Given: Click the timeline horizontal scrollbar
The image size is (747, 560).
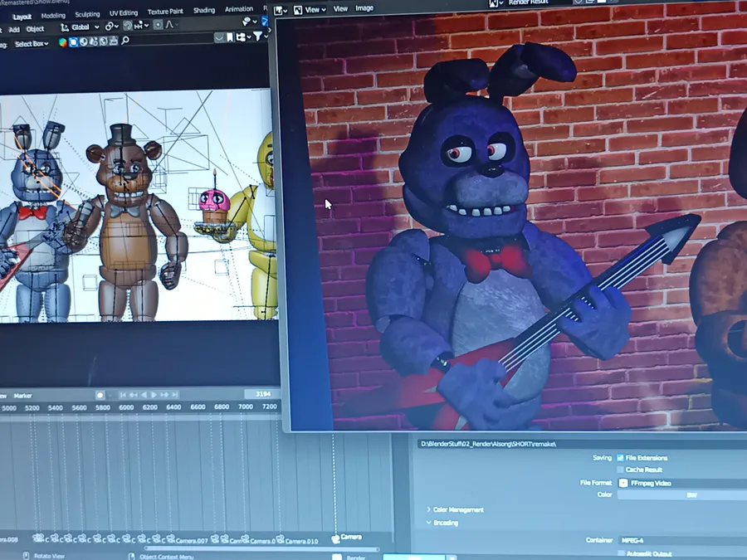Looking at the screenshot, I should [261, 549].
